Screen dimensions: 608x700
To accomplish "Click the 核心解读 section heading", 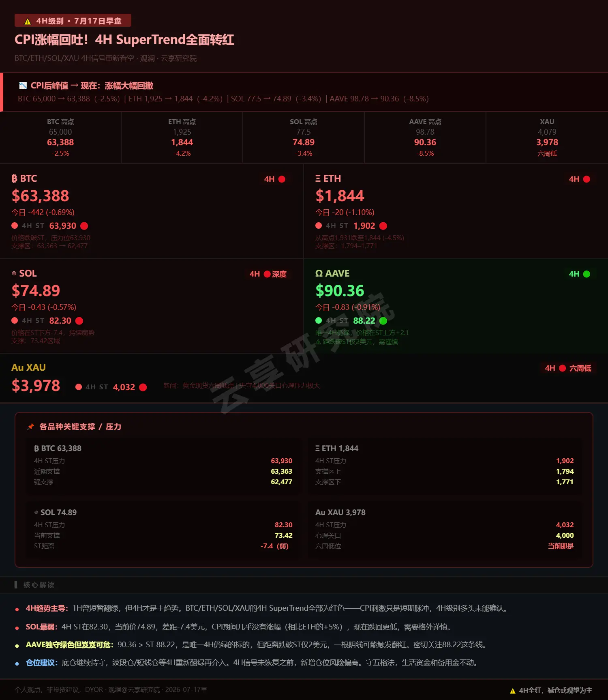I will (39, 585).
